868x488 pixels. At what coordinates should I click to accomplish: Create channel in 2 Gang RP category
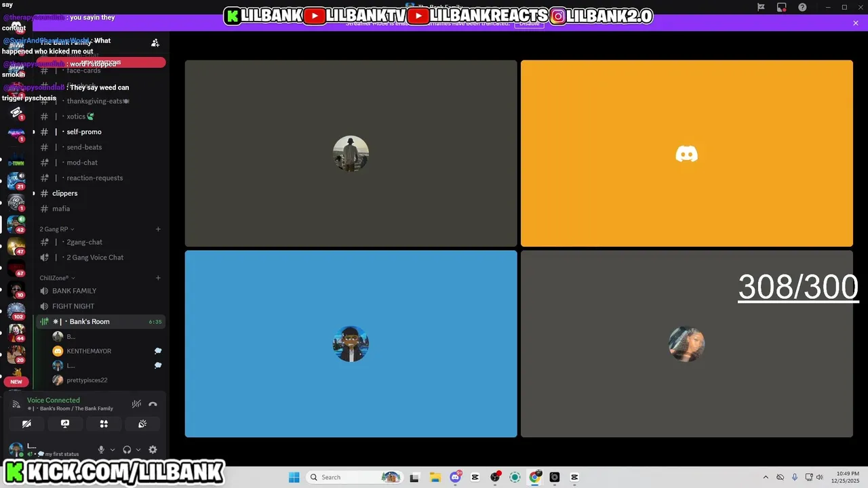pyautogui.click(x=158, y=229)
